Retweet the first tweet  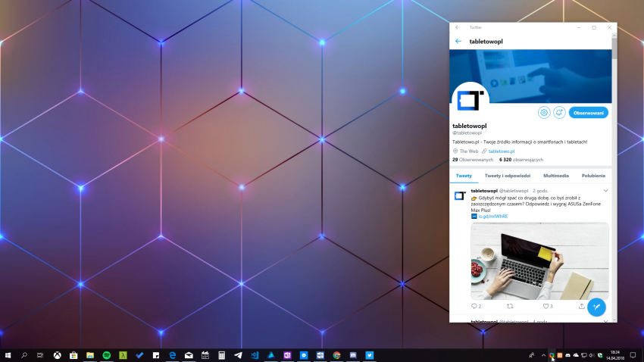coord(509,306)
